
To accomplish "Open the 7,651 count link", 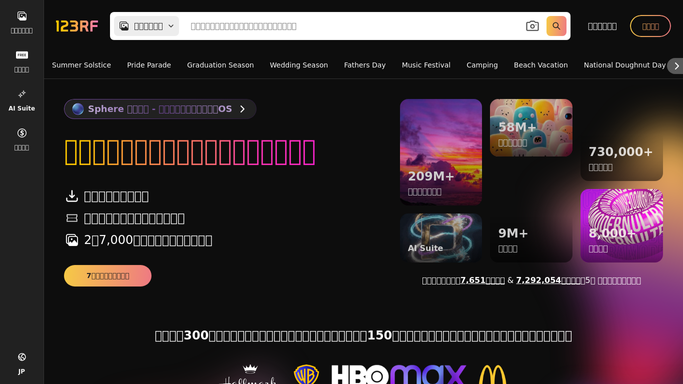I will point(473,280).
